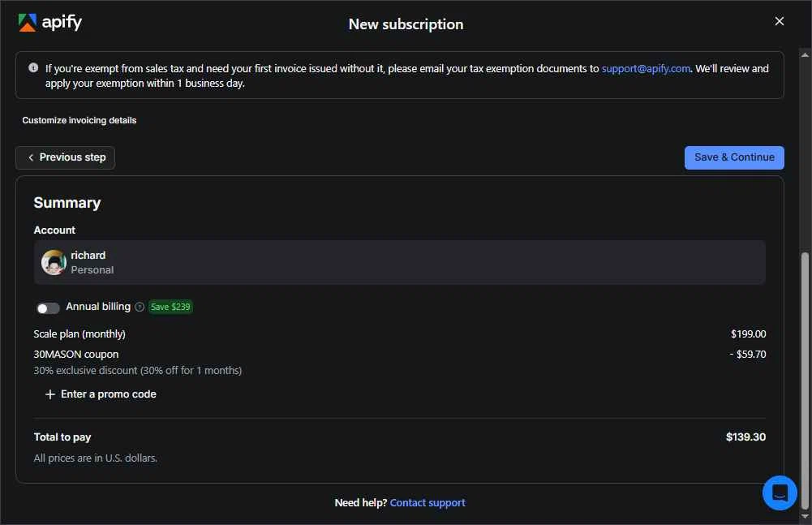Go back with Previous step button

tap(65, 157)
